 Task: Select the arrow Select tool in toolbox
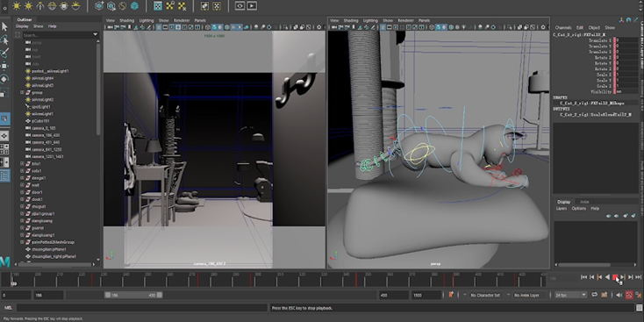pos(4,26)
